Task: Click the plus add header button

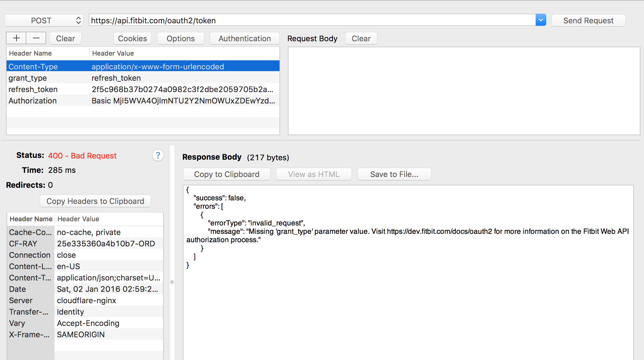Action: [x=16, y=38]
